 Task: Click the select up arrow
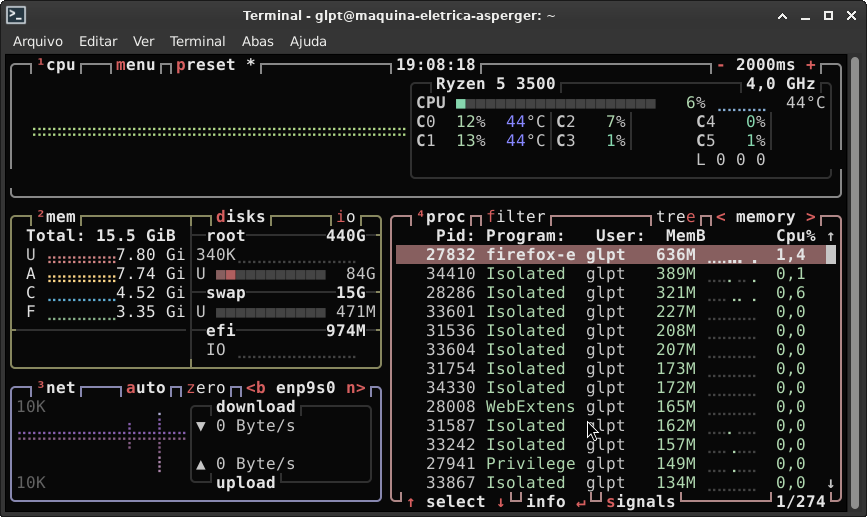pyautogui.click(x=411, y=502)
